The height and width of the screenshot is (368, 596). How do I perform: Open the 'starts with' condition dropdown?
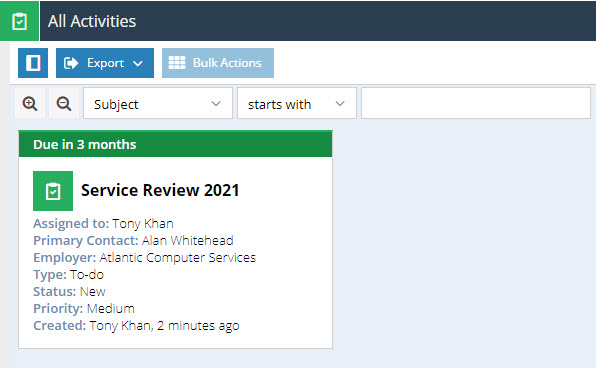pos(297,103)
